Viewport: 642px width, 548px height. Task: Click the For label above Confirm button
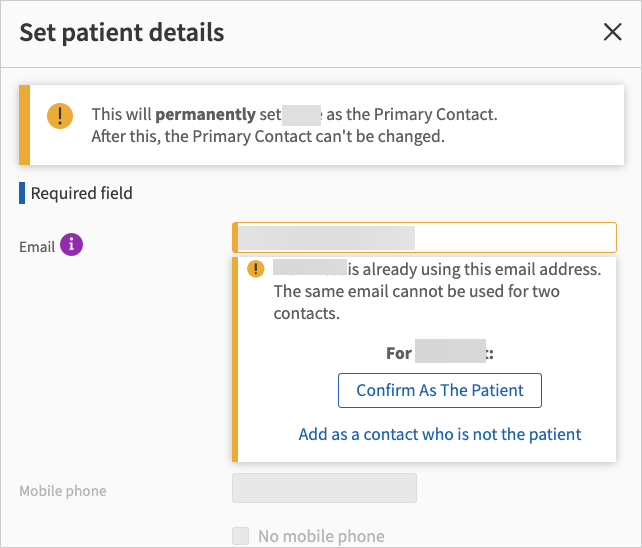[399, 353]
